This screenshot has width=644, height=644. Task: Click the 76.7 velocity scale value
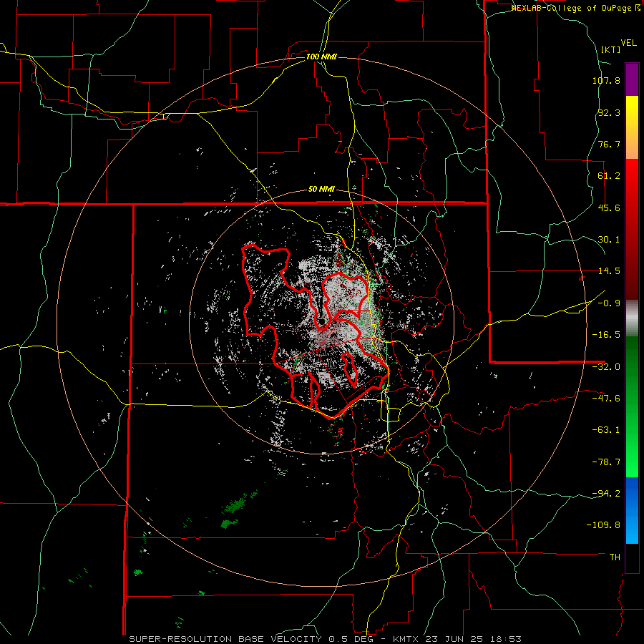click(x=609, y=144)
